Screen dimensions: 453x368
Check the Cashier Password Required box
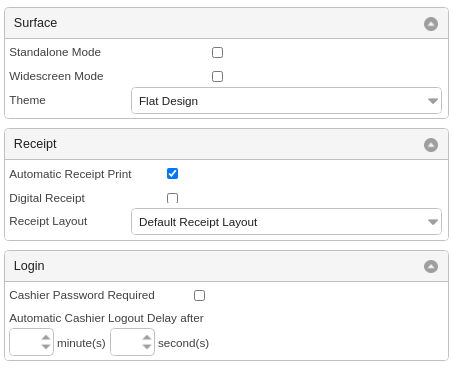click(x=199, y=295)
